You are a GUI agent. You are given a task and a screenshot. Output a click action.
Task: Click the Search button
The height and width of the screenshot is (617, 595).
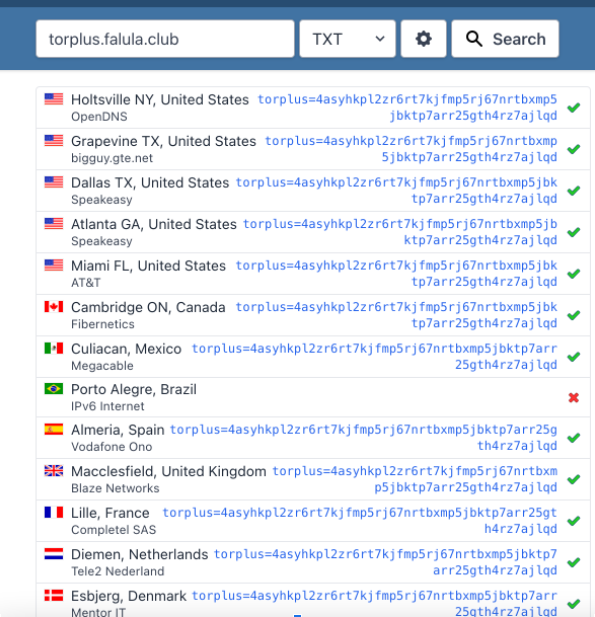pos(505,39)
